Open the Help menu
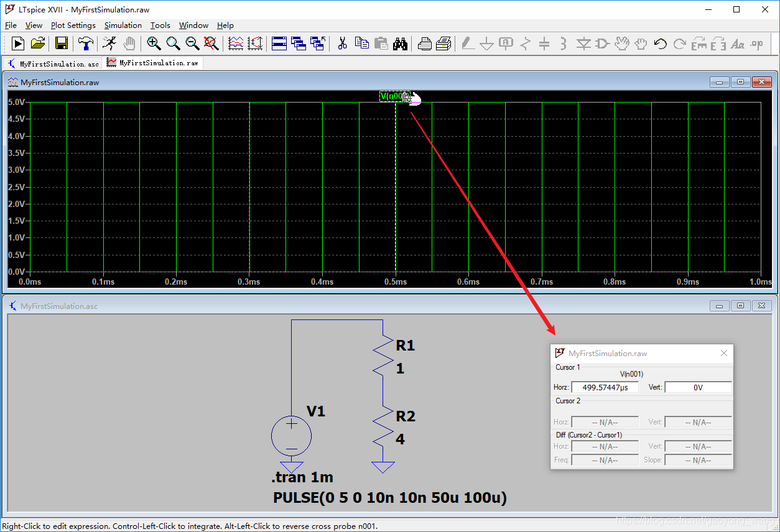The width and height of the screenshot is (780, 532). [x=225, y=25]
